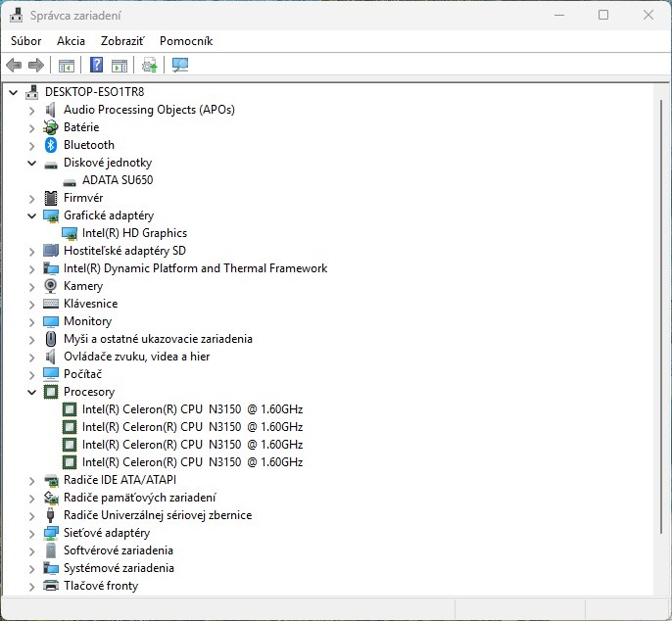Click the Back arrow toolbar icon
This screenshot has width=672, height=621.
[x=14, y=66]
